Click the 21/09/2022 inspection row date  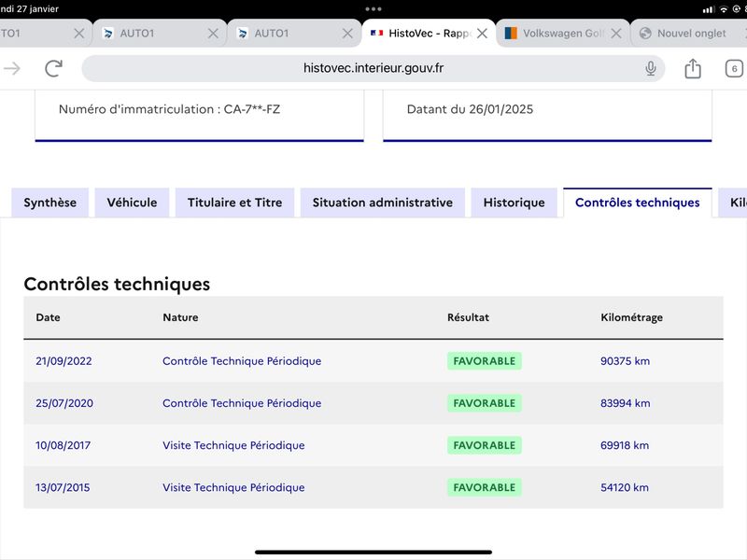63,361
